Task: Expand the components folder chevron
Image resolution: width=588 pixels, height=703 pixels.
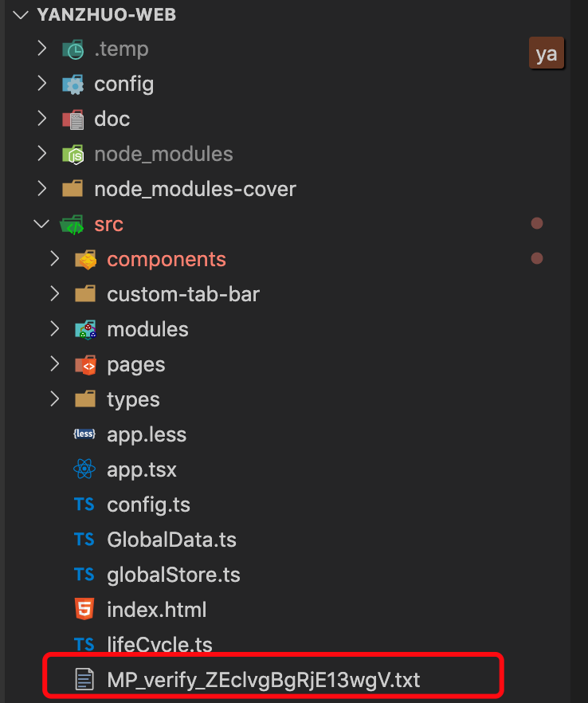Action: click(55, 259)
